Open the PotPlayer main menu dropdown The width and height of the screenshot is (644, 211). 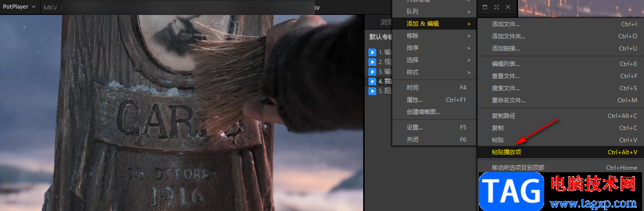pos(19,7)
